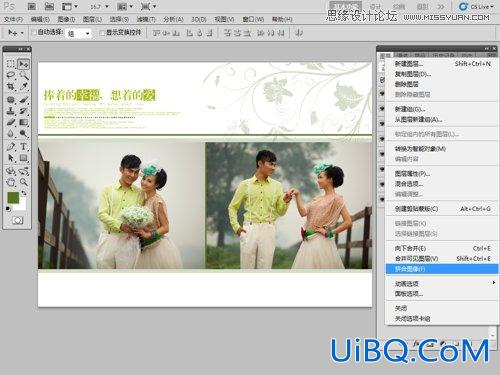Open the auto-select 组 dropdown

(x=79, y=33)
